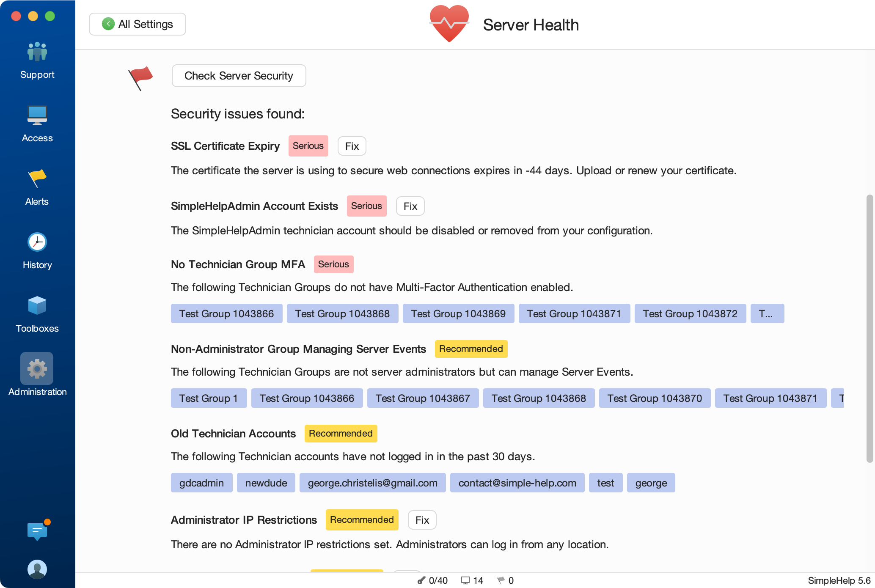
Task: Click Serious badge for No Technician Group MFA
Action: click(x=334, y=264)
